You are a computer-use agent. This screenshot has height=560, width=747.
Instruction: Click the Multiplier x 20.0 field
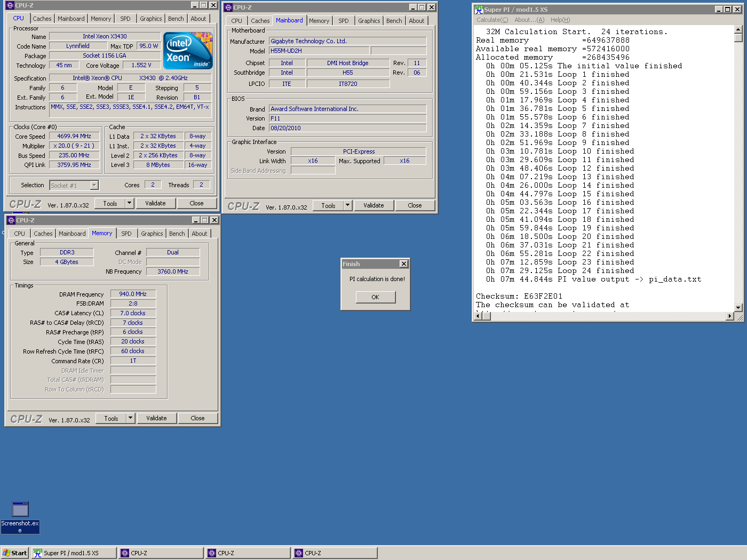[x=74, y=146]
